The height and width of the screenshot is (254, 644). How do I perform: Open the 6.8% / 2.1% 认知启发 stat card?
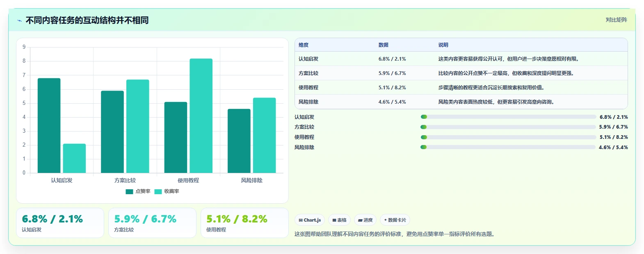pyautogui.click(x=60, y=223)
